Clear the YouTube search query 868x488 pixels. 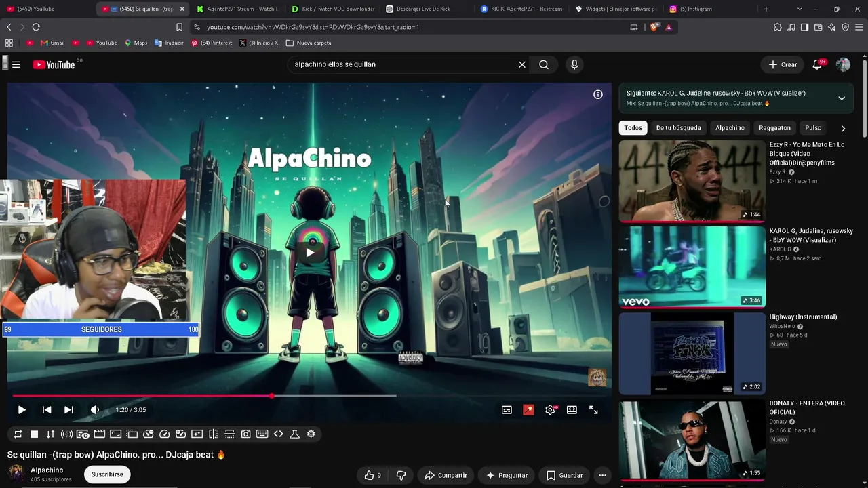tap(522, 64)
